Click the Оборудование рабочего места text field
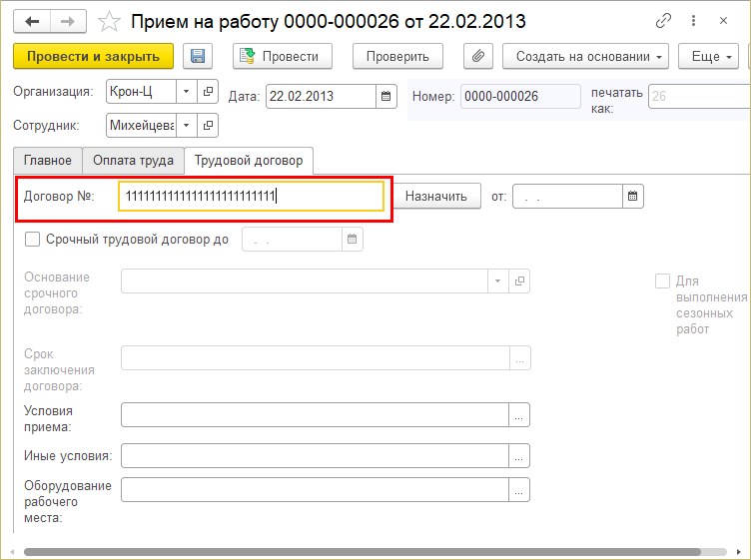This screenshot has width=751, height=560. point(315,490)
